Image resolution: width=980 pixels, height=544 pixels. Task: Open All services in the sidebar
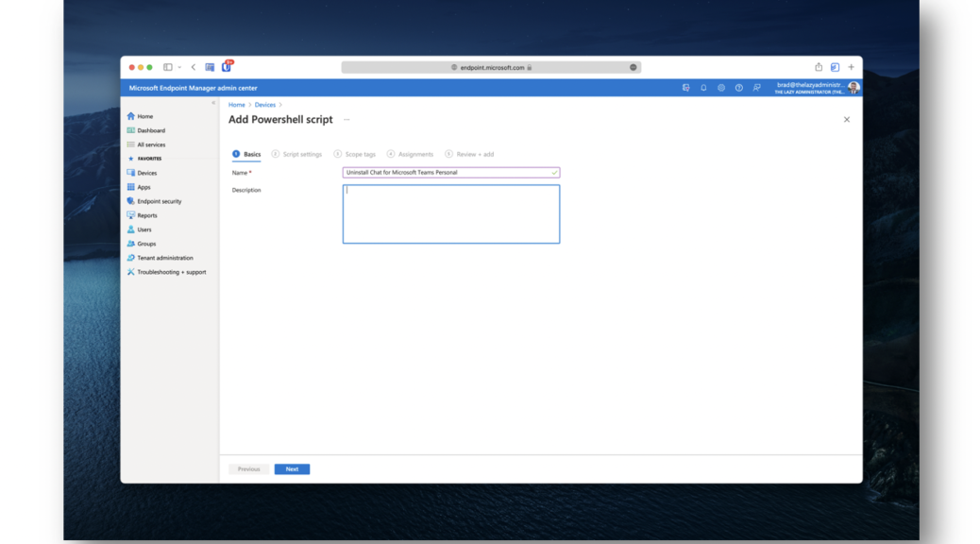146,144
